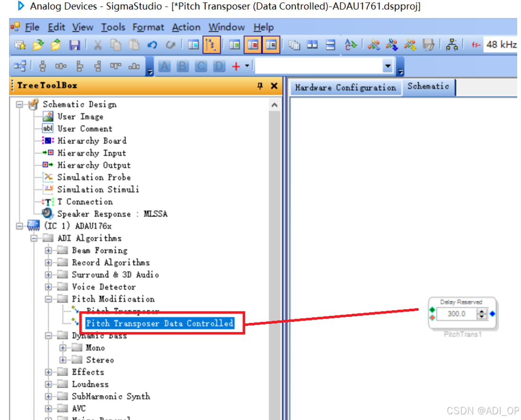Select Pitch Transposer Data Controlled item
Screen dimensions: 521x420
(x=160, y=323)
